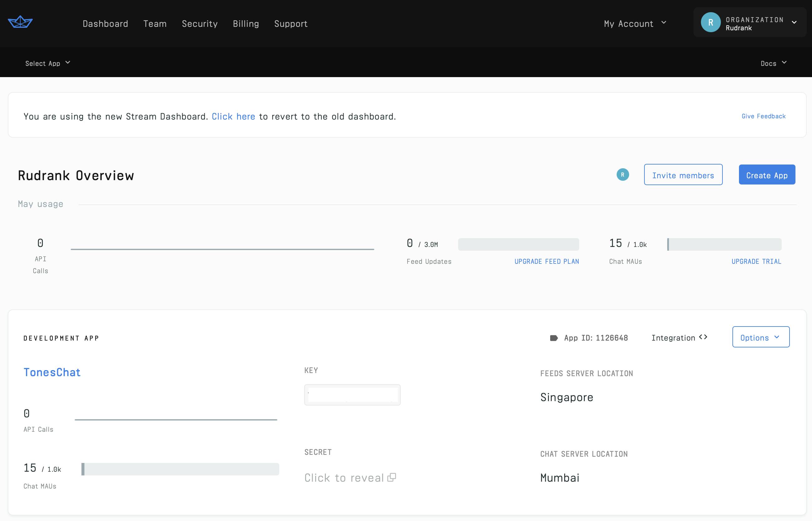Open the Support page
The width and height of the screenshot is (812, 521).
[291, 24]
